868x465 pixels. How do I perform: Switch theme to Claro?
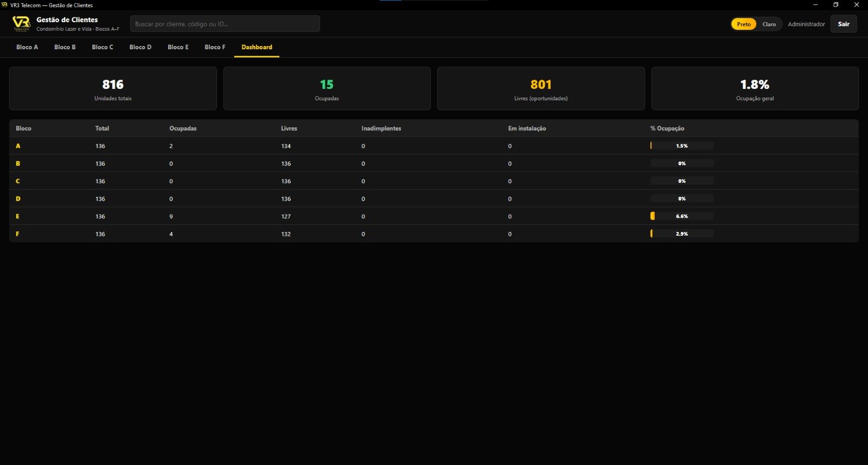click(769, 24)
